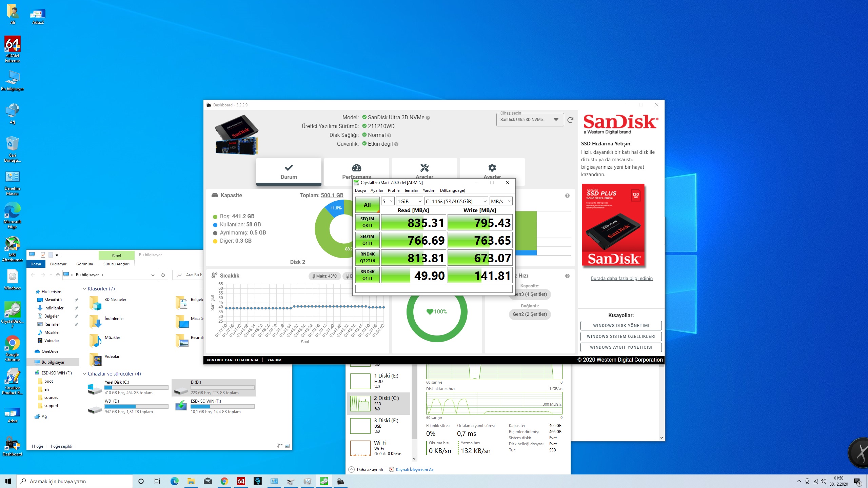Open Burada daha fazla bilgi edinin link
The image size is (868, 488).
pyautogui.click(x=622, y=279)
